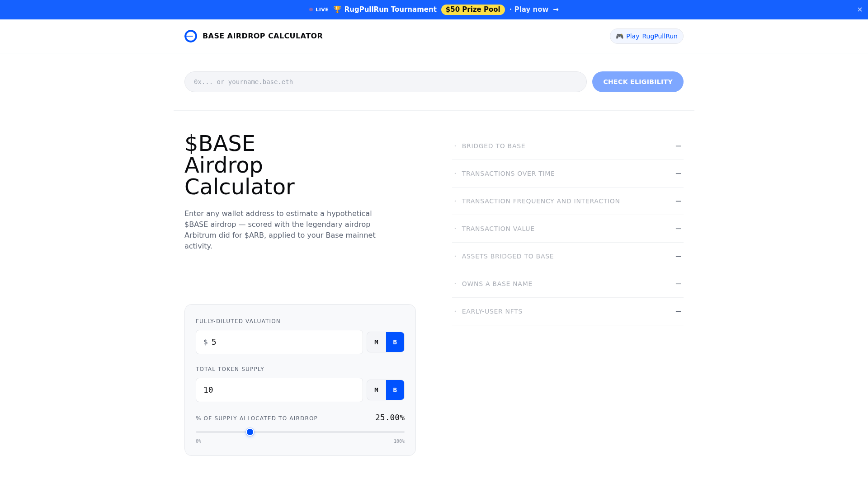The width and height of the screenshot is (868, 488).
Task: Click BASE AIRDROP CALCULATOR header title
Action: pos(263,36)
